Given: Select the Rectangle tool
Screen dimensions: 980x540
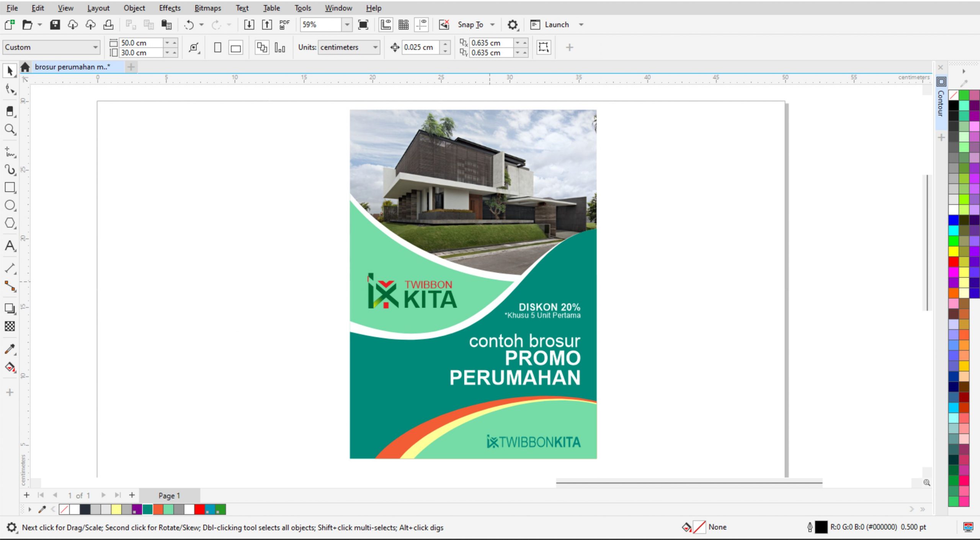Looking at the screenshot, I should click(x=10, y=187).
